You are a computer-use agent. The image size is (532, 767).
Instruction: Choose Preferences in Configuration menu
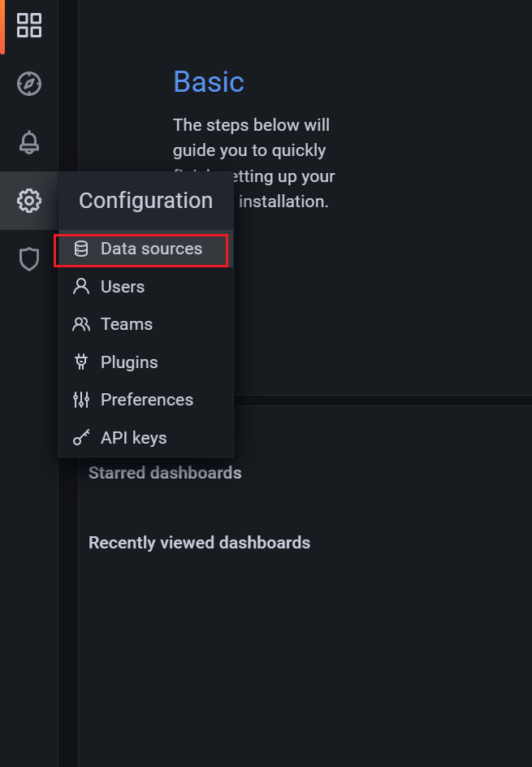point(145,400)
